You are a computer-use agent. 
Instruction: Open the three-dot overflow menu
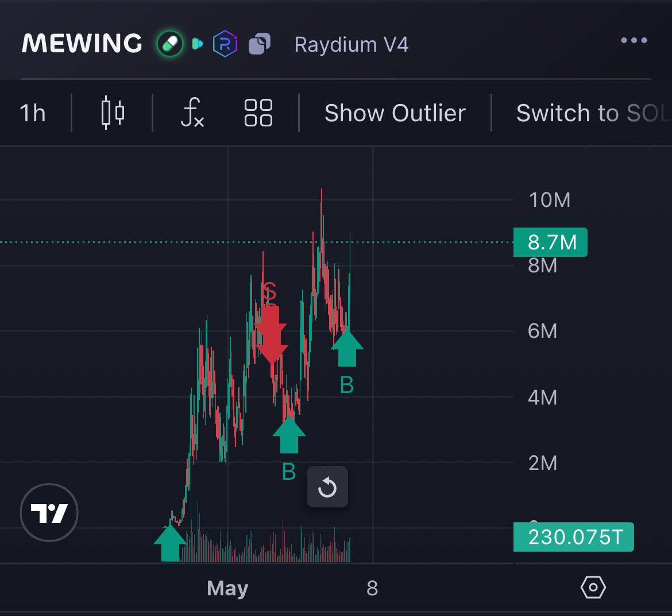[634, 39]
